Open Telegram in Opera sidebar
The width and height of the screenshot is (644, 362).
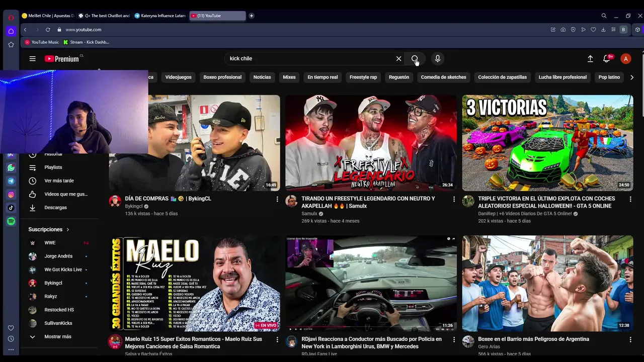tap(11, 181)
